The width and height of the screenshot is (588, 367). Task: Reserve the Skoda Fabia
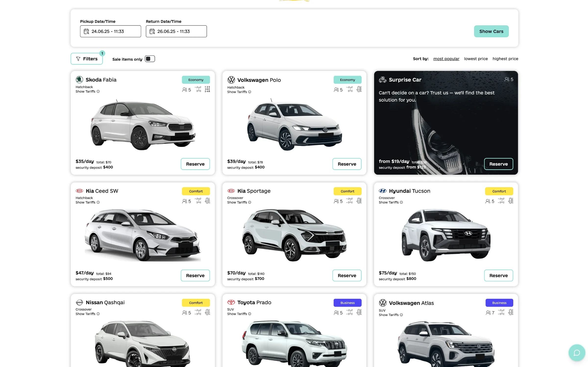click(x=195, y=164)
